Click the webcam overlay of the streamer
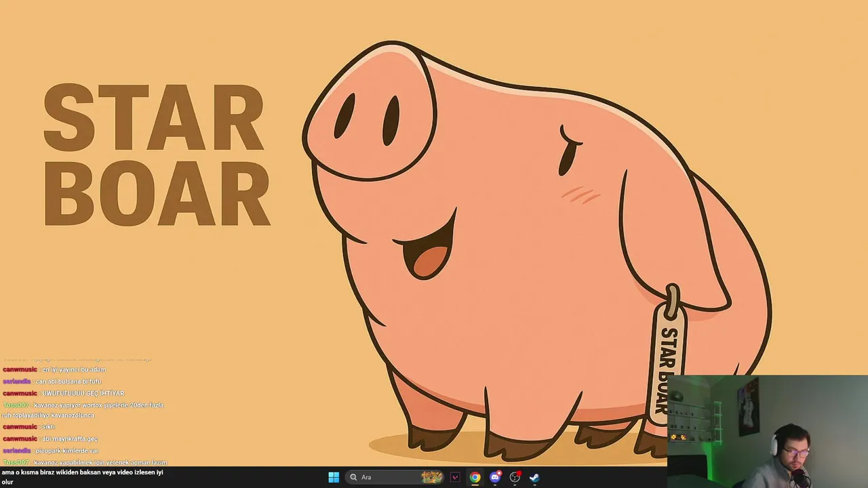Screen dimensions: 868x488 (x=768, y=431)
